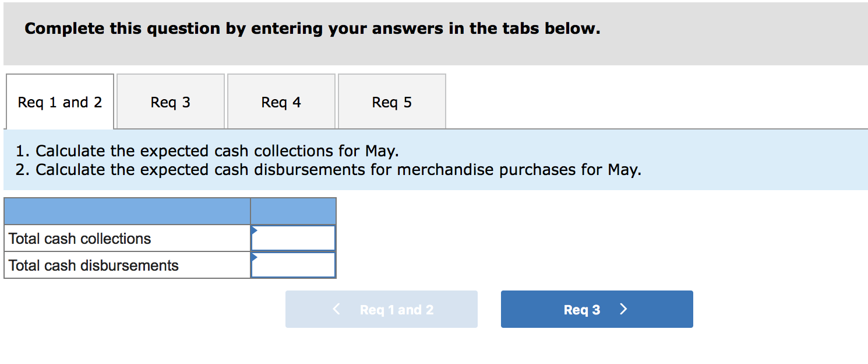The height and width of the screenshot is (364, 868).
Task: Click instruction 2 about merchandise purchases disbursements
Action: (328, 170)
